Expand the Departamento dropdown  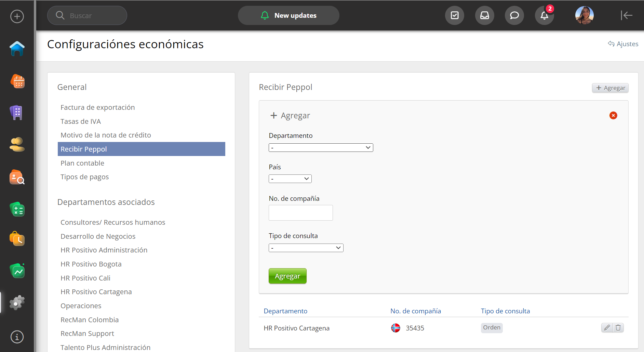coord(321,148)
